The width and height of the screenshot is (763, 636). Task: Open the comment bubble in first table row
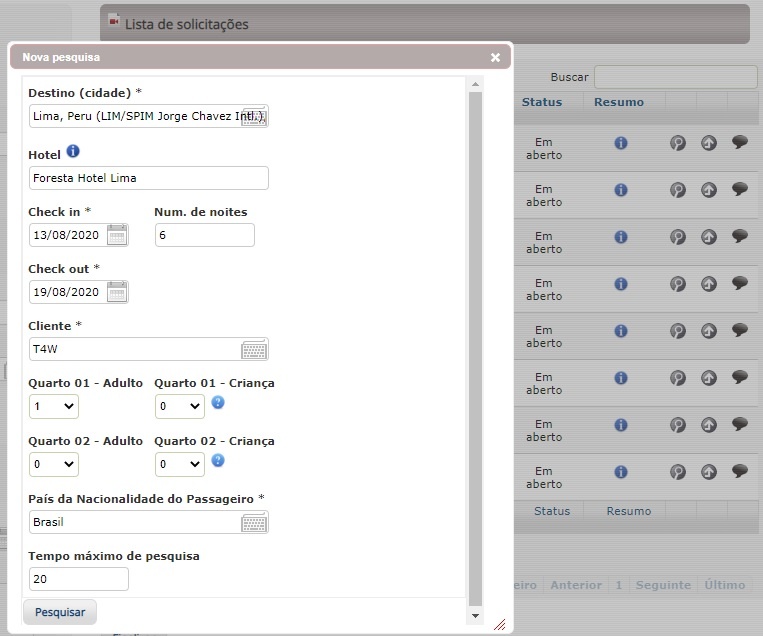[x=740, y=142]
